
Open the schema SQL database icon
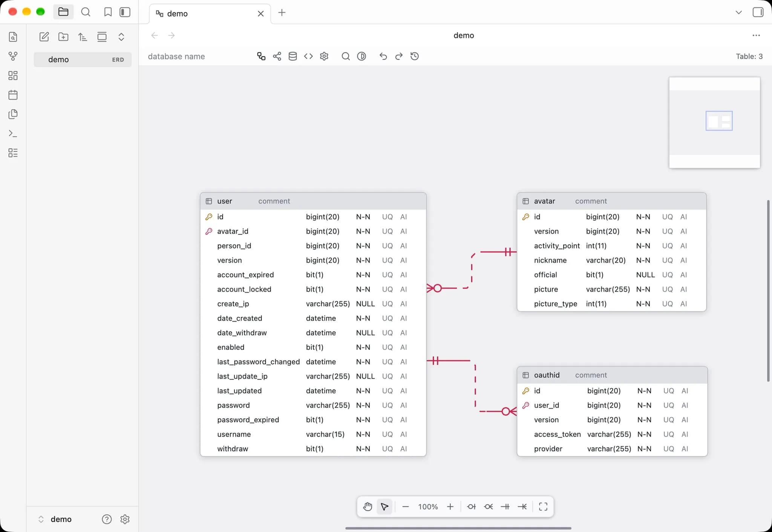click(293, 56)
